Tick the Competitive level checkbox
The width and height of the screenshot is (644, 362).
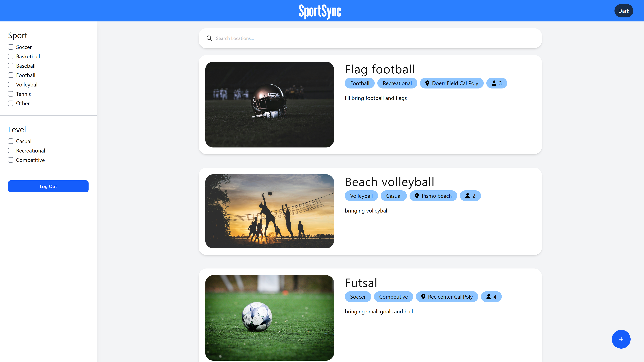[11, 160]
